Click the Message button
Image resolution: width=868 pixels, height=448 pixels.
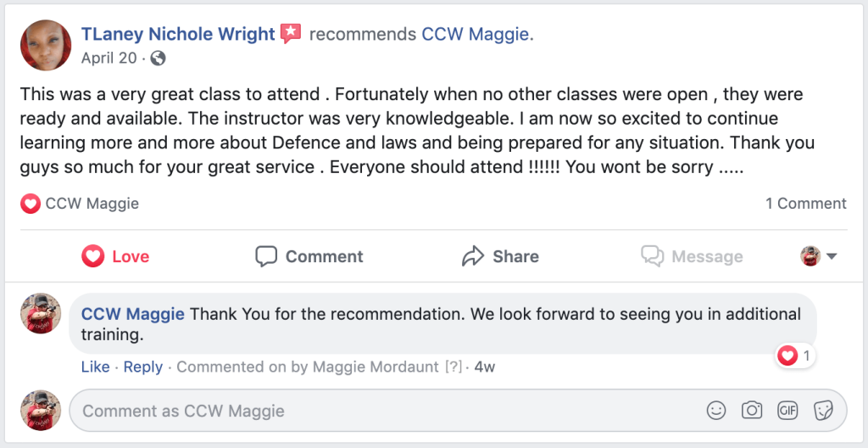[x=692, y=256]
